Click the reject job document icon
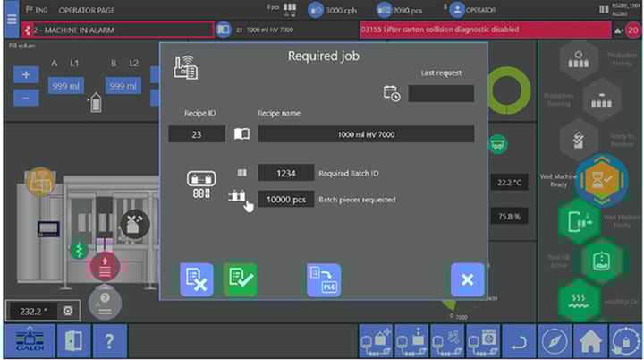This screenshot has width=644, height=360. tap(197, 279)
